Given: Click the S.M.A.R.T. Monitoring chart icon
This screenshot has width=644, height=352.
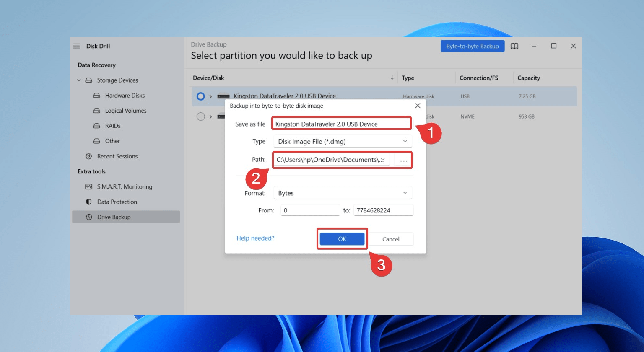Looking at the screenshot, I should (x=88, y=186).
